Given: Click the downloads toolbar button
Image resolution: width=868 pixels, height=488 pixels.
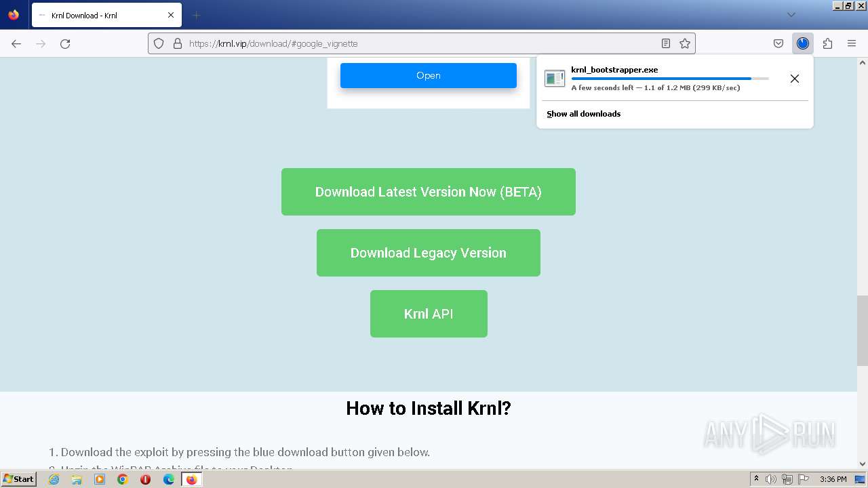Looking at the screenshot, I should tap(803, 43).
